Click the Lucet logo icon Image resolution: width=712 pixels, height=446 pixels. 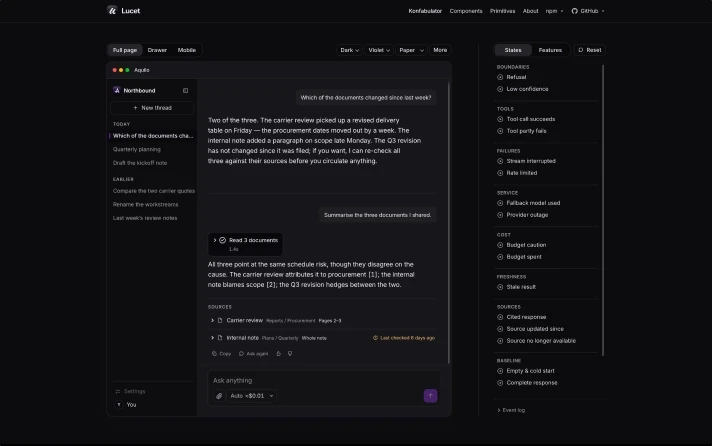click(x=112, y=10)
